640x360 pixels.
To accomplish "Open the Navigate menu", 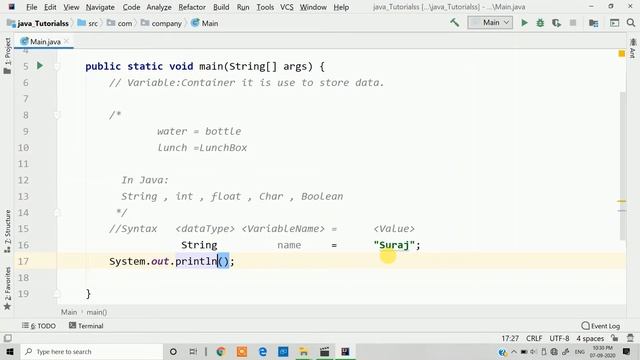I will coord(100,7).
